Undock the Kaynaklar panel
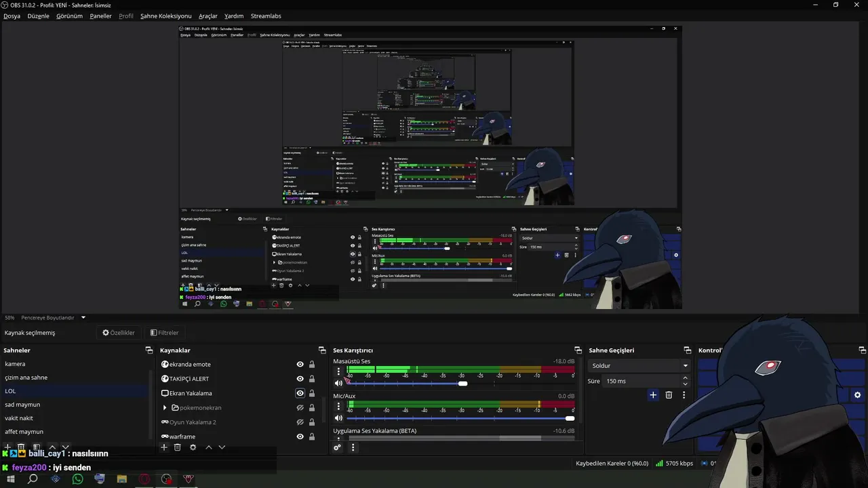This screenshot has height=488, width=868. click(x=322, y=350)
